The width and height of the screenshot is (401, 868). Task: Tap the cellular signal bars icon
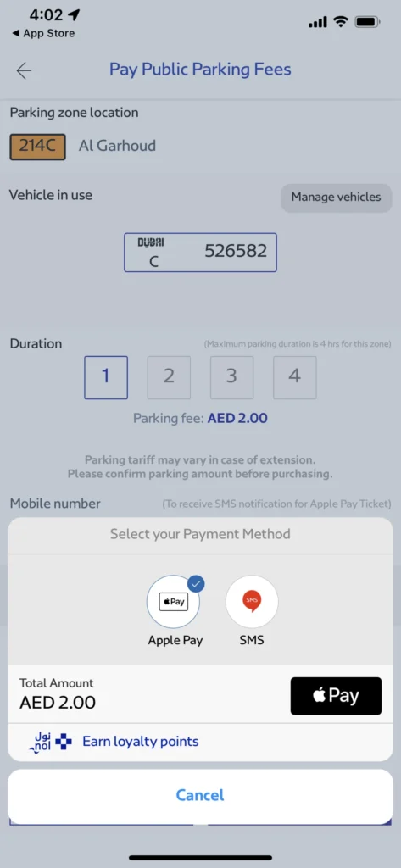[317, 23]
